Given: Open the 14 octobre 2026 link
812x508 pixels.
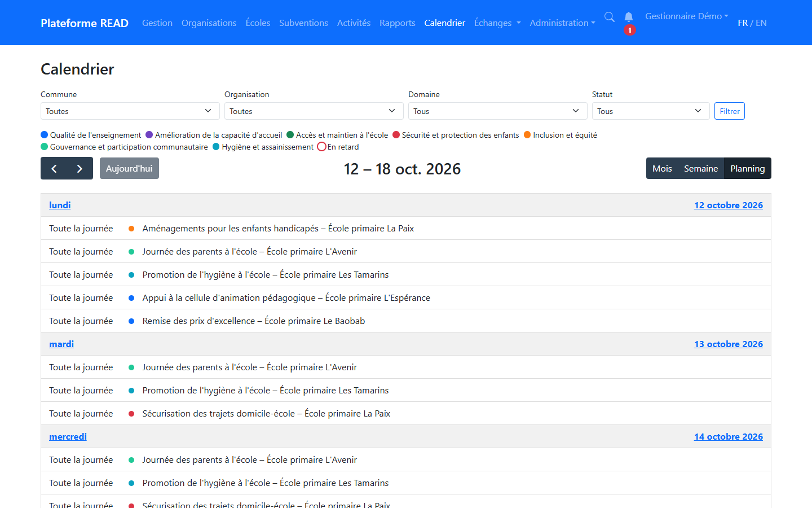Looking at the screenshot, I should [x=729, y=436].
